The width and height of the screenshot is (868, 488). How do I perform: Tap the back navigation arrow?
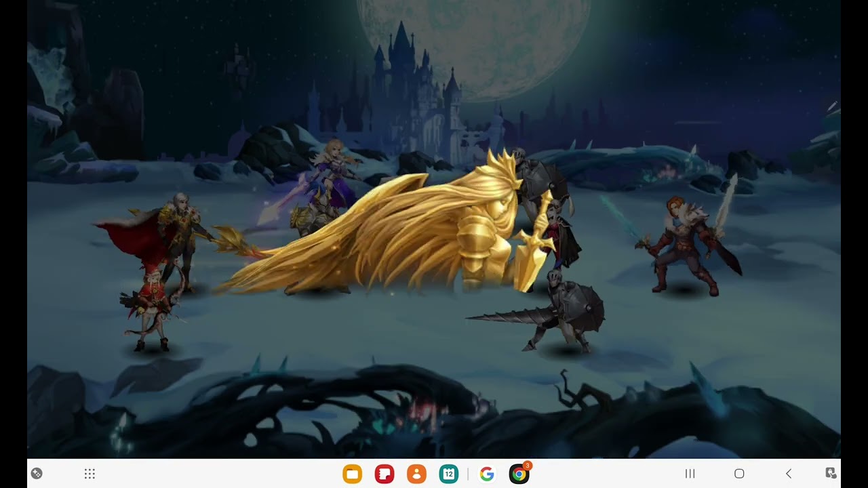tap(788, 474)
